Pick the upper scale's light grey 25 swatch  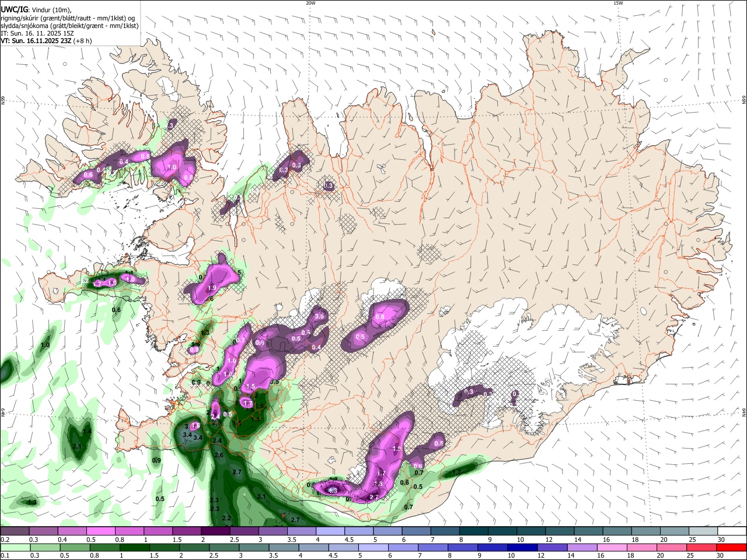coord(703,531)
